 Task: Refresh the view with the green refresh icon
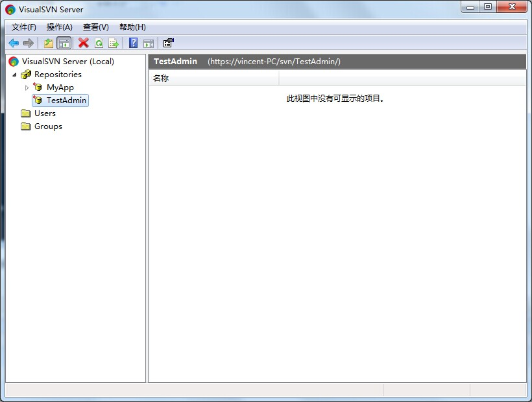(99, 43)
